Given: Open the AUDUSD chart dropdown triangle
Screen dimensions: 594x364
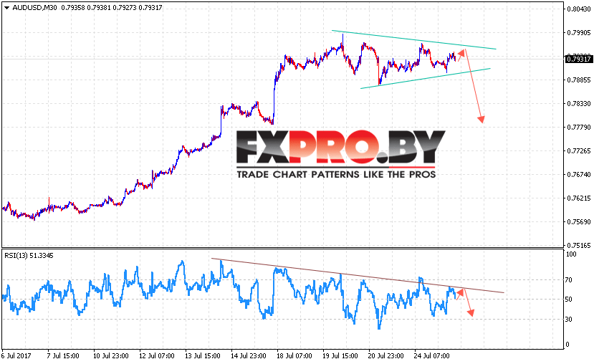Looking at the screenshot, I should tap(6, 8).
